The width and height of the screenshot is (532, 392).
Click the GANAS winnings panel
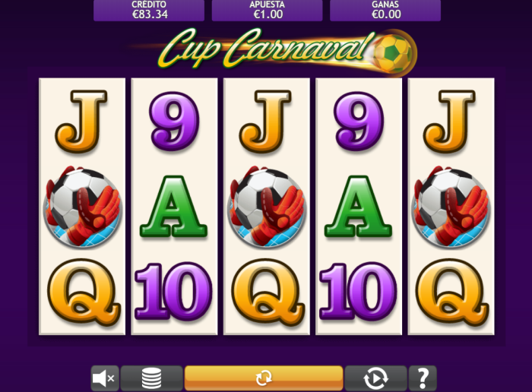[x=385, y=10]
